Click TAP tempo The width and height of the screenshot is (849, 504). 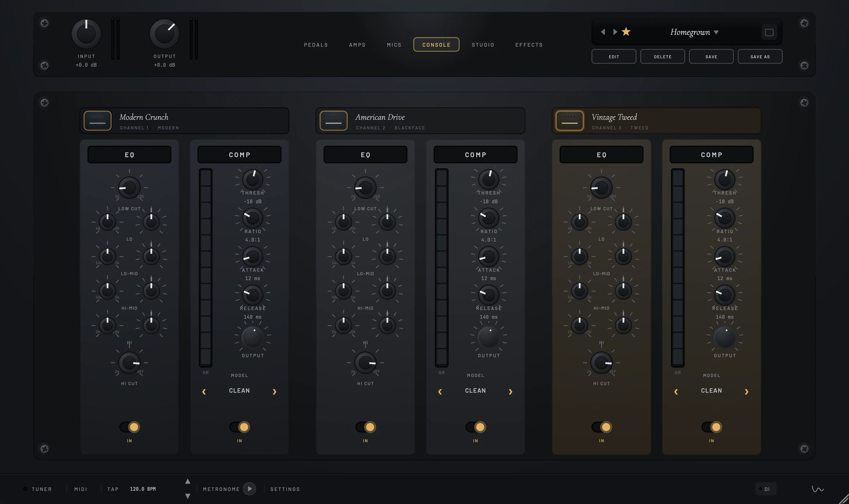113,489
